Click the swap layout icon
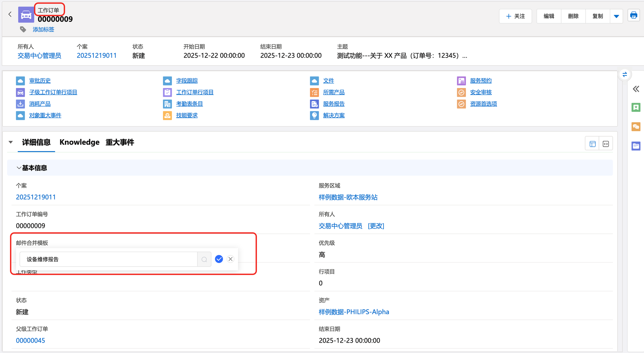 pos(625,74)
